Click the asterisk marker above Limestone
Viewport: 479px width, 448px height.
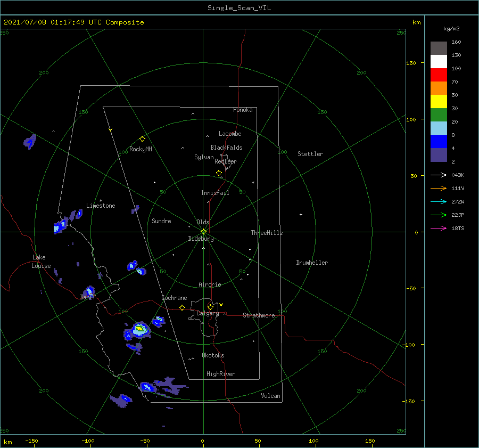pos(101,201)
